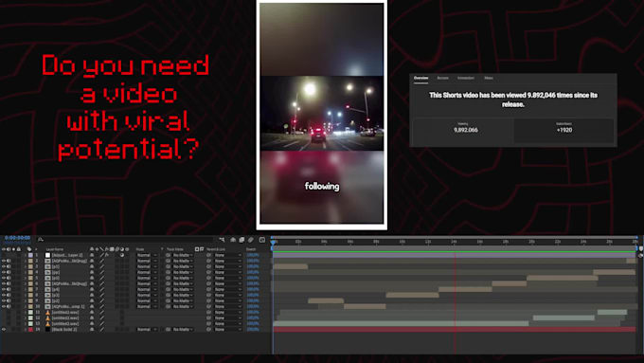Image resolution: width=644 pixels, height=363 pixels.
Task: Click the pale green label swatch of layer 11
Action: (x=30, y=313)
